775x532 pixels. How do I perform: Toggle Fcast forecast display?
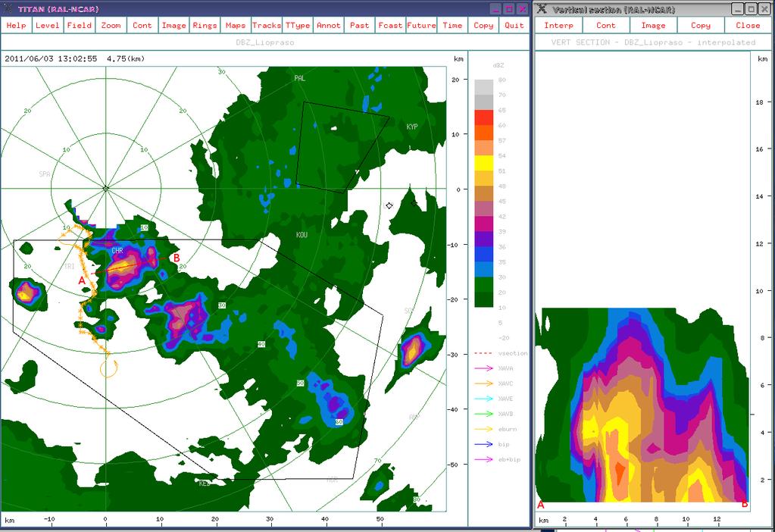pos(390,25)
